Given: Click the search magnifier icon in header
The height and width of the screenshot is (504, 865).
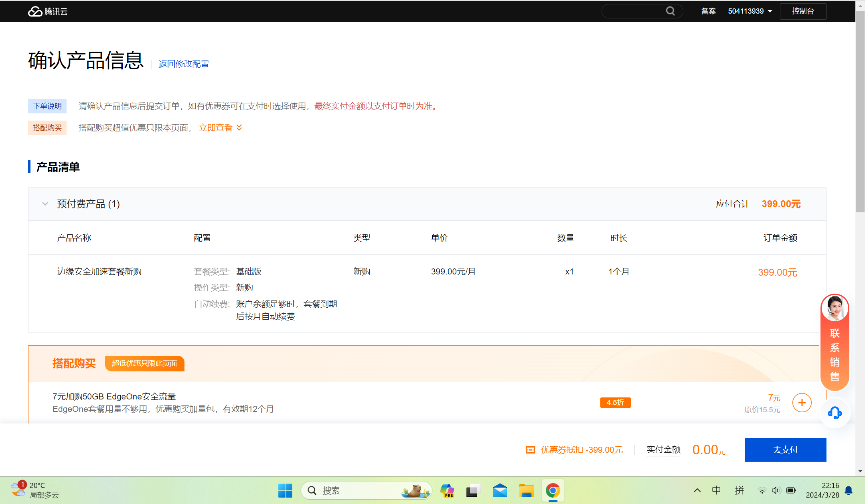Looking at the screenshot, I should click(670, 11).
